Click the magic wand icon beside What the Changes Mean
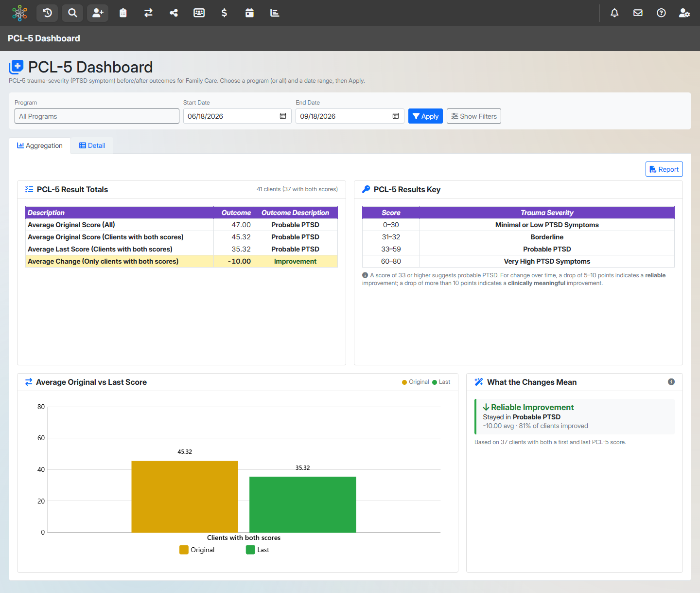Image resolution: width=700 pixels, height=593 pixels. [x=479, y=382]
